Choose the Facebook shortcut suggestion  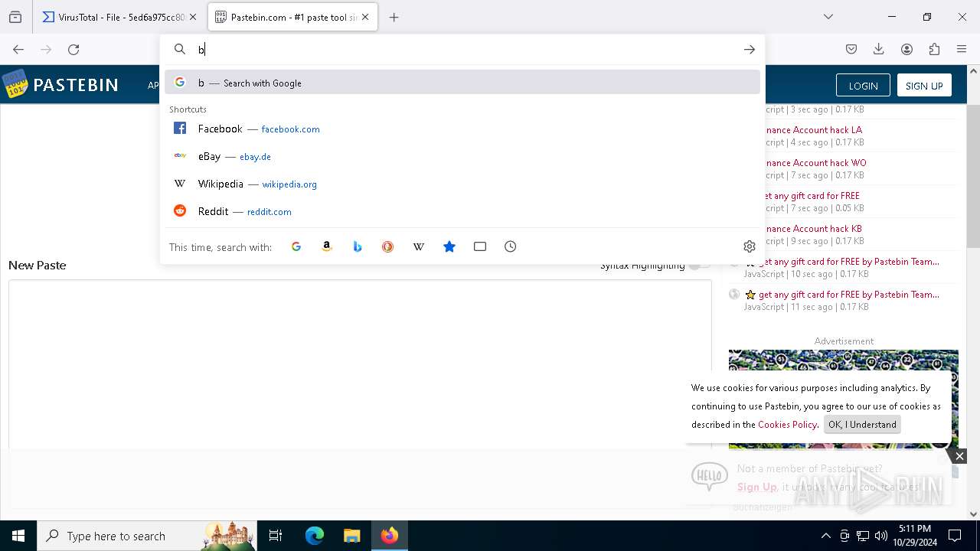[462, 129]
